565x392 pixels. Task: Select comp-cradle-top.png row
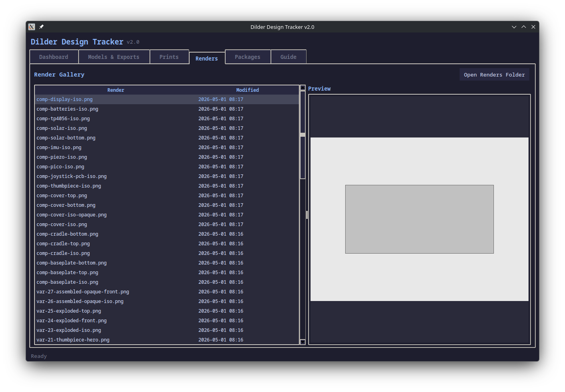167,244
